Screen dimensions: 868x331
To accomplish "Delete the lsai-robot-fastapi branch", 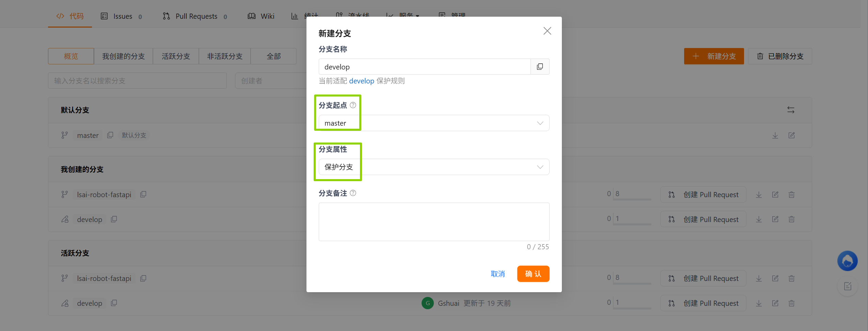I will 791,194.
